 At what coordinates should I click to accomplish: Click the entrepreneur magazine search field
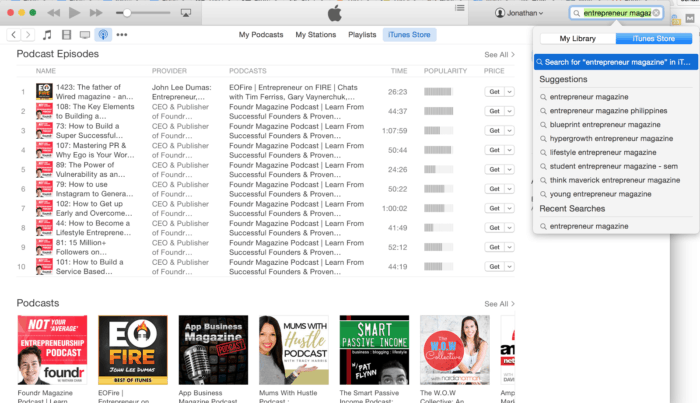pos(617,13)
